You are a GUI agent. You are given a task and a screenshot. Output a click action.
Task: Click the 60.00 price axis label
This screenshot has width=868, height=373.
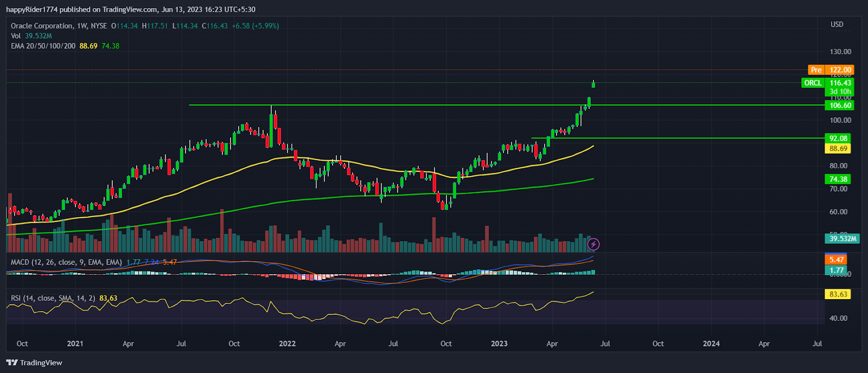838,212
